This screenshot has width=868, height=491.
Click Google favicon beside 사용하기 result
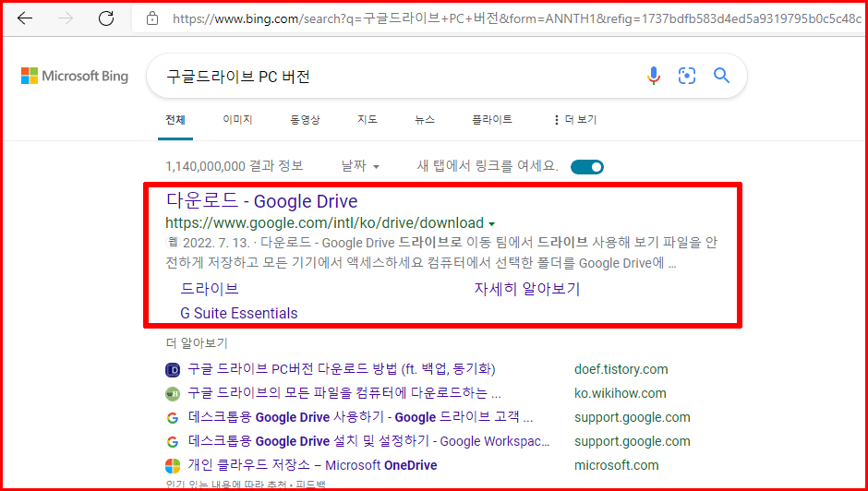173,418
